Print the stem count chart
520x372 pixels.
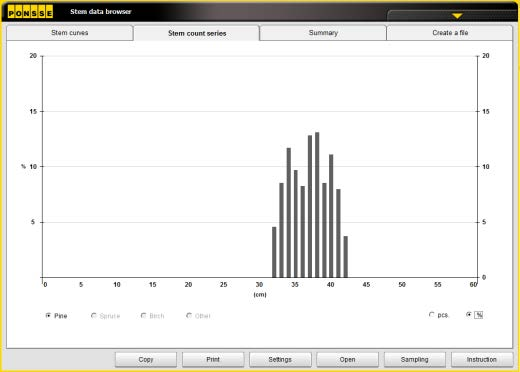click(213, 360)
